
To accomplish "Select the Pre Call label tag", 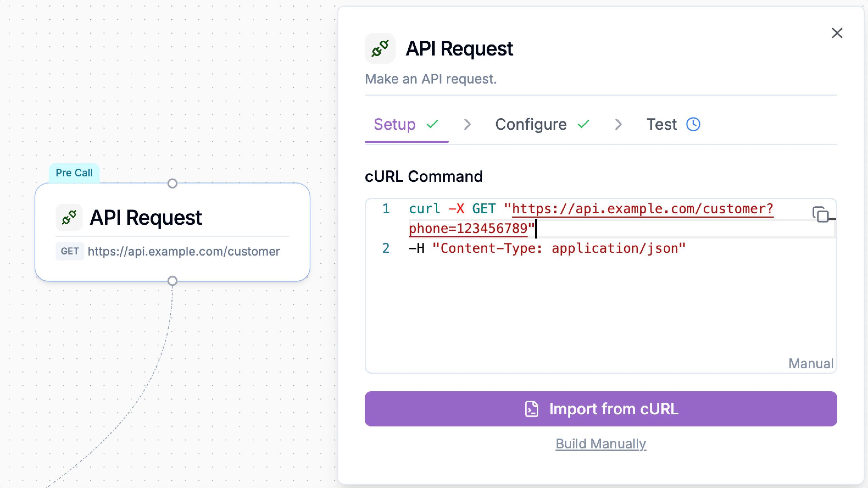I will (x=74, y=173).
